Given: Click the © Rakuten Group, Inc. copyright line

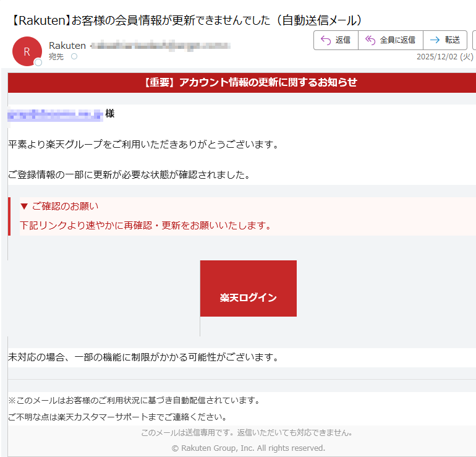Looking at the screenshot, I should 249,448.
